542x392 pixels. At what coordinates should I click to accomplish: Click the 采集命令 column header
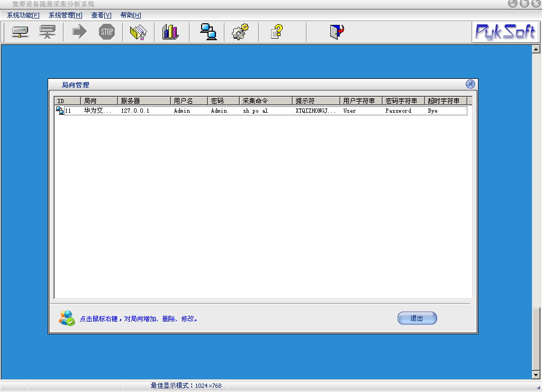click(265, 101)
